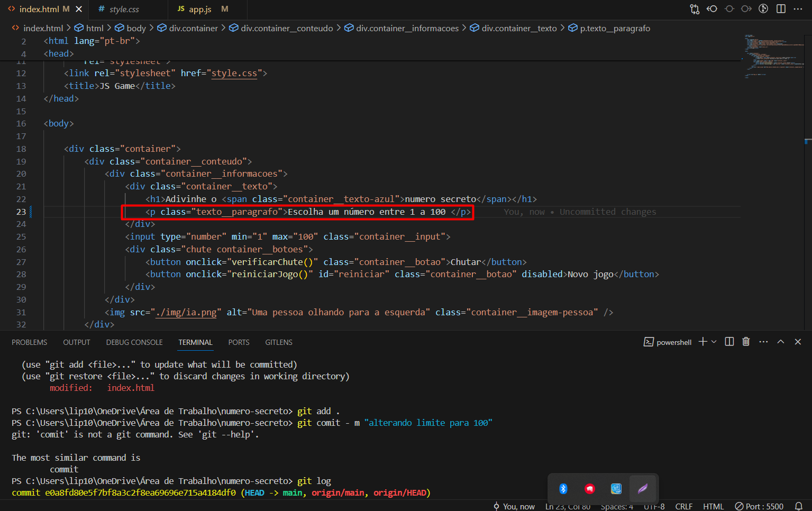Viewport: 812px width, 511px height.
Task: Click 'Uncommitted changes' inline blame text
Action: (x=608, y=212)
